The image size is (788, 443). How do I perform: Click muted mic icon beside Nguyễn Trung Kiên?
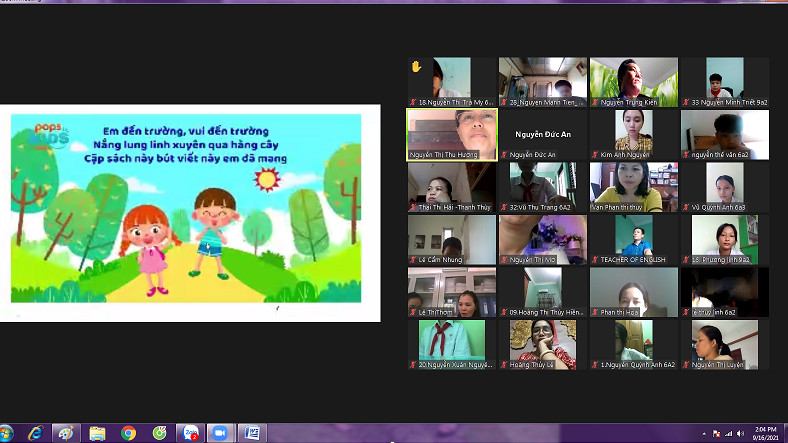pos(595,102)
